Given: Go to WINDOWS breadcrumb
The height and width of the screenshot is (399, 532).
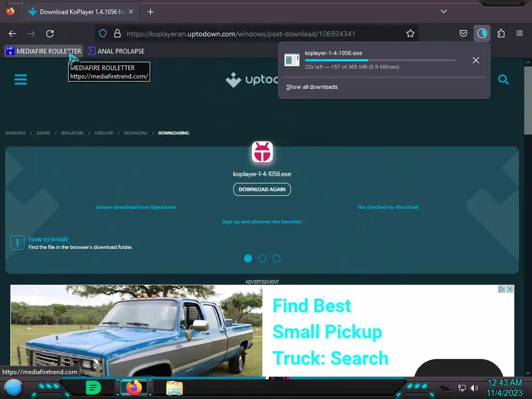Looking at the screenshot, I should click(16, 133).
